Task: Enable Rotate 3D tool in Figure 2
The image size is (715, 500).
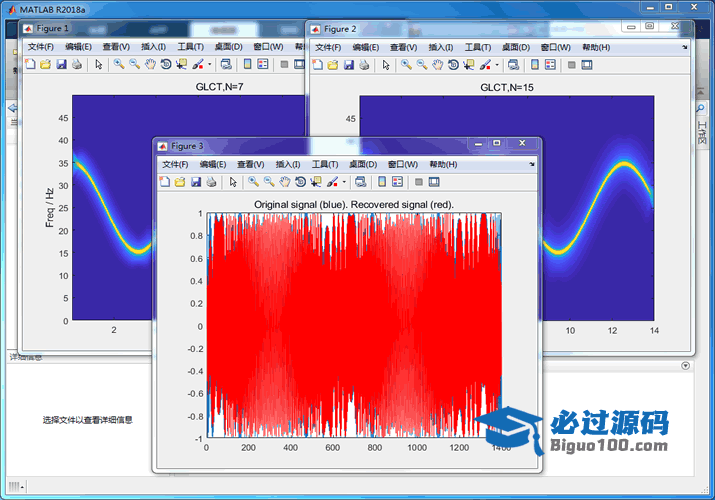Action: click(x=453, y=65)
